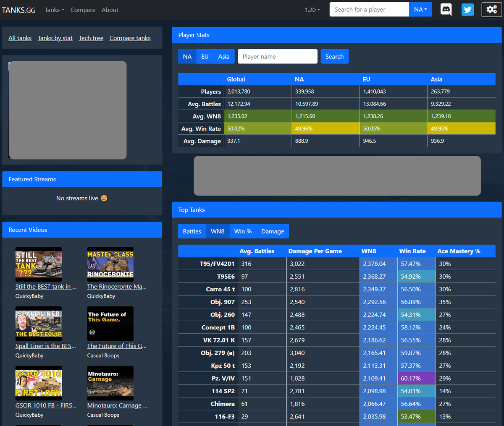Open the 'GSOR 1010 FB - FIRS...' title link
The height and width of the screenshot is (426, 504).
[46, 405]
